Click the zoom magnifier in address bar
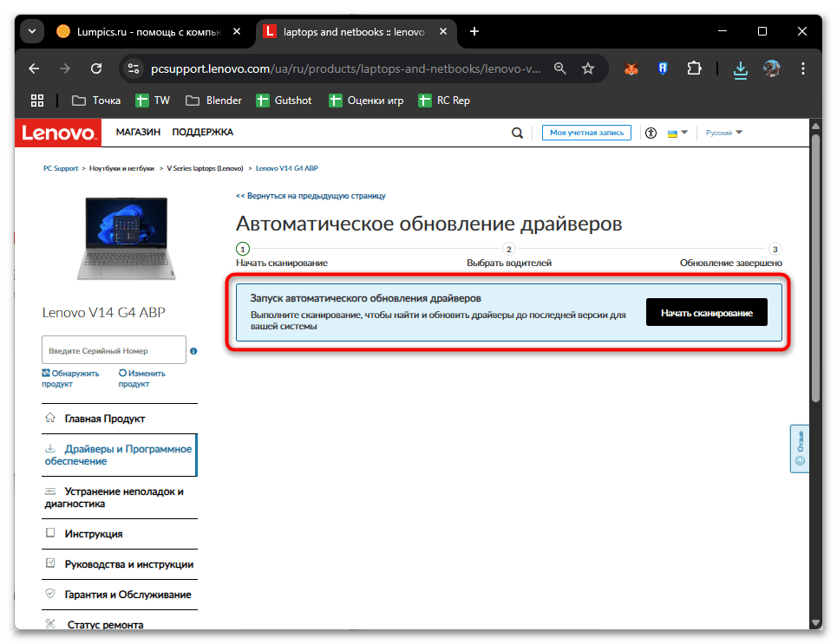 [x=559, y=68]
